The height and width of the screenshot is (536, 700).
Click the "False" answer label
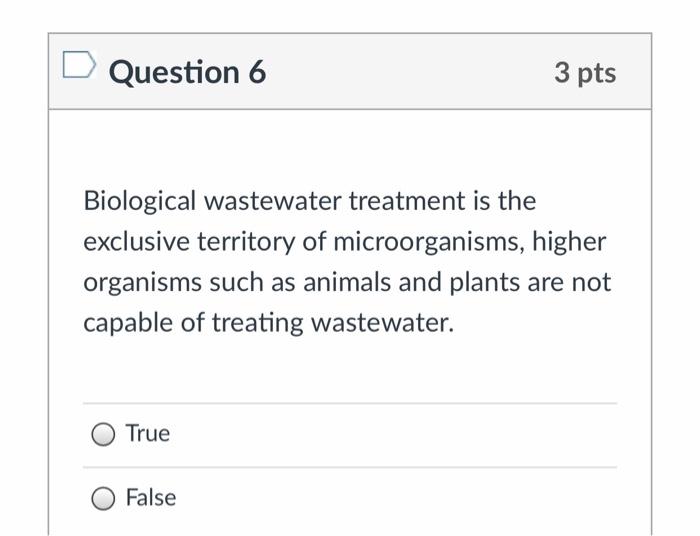point(151,498)
